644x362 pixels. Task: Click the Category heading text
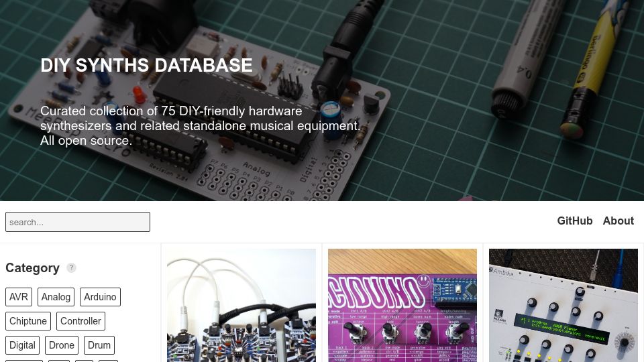coord(32,268)
